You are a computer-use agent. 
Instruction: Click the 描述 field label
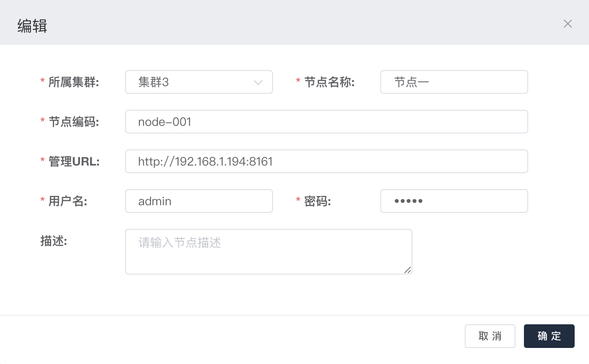(54, 241)
